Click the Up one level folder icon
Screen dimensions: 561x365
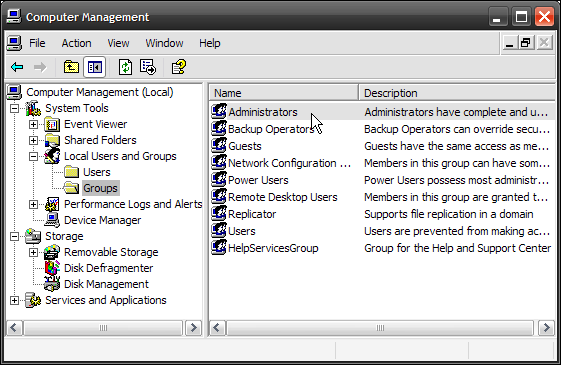[71, 67]
